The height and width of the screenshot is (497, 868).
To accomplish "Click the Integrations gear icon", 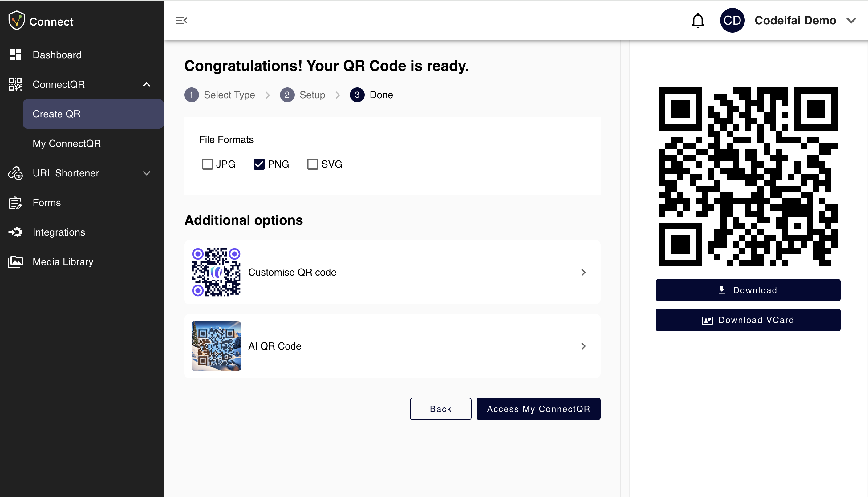I will [x=15, y=232].
